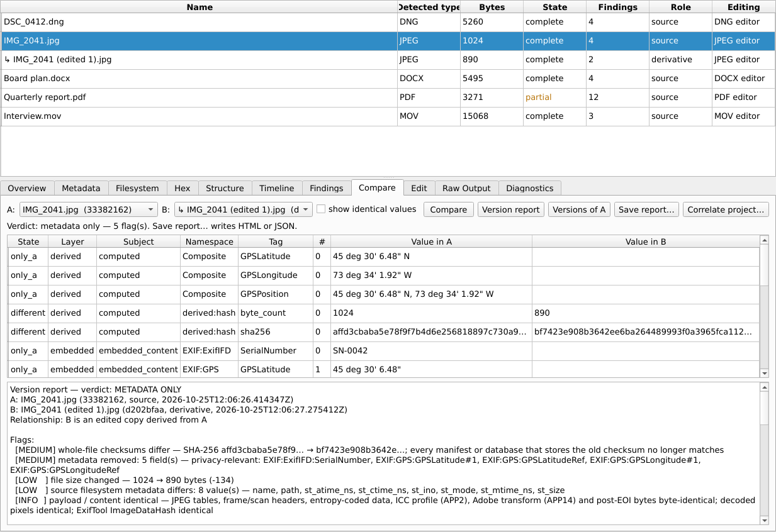Viewport: 776px width, 532px height.
Task: Click the MOV editor cell
Action: [x=743, y=116]
